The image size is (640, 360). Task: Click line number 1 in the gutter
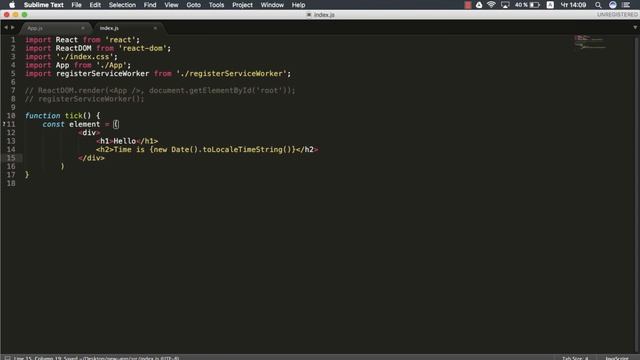13,40
